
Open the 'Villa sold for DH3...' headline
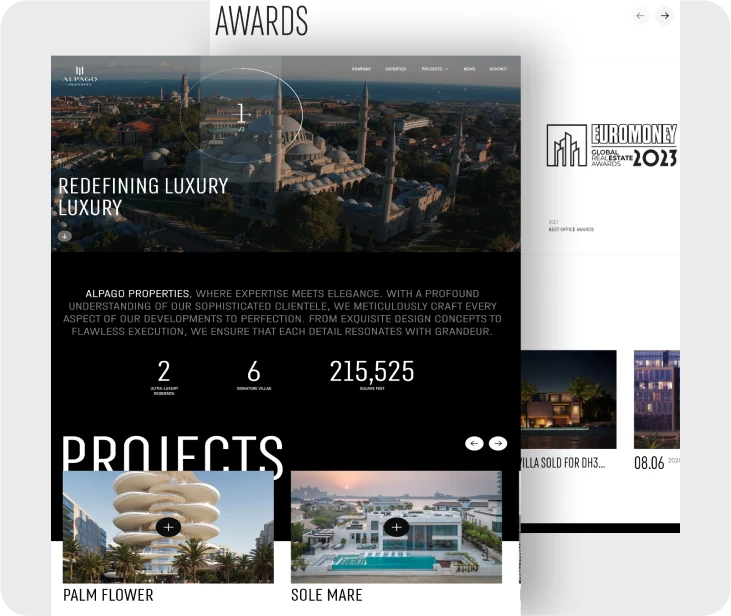tap(562, 463)
